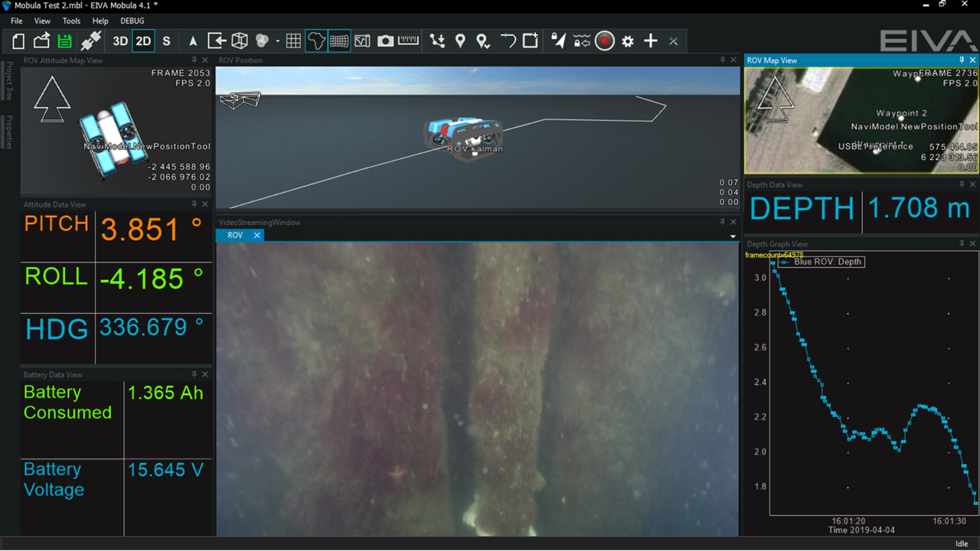Viewport: 980px width, 551px height.
Task: Open the Help menu
Action: click(100, 21)
